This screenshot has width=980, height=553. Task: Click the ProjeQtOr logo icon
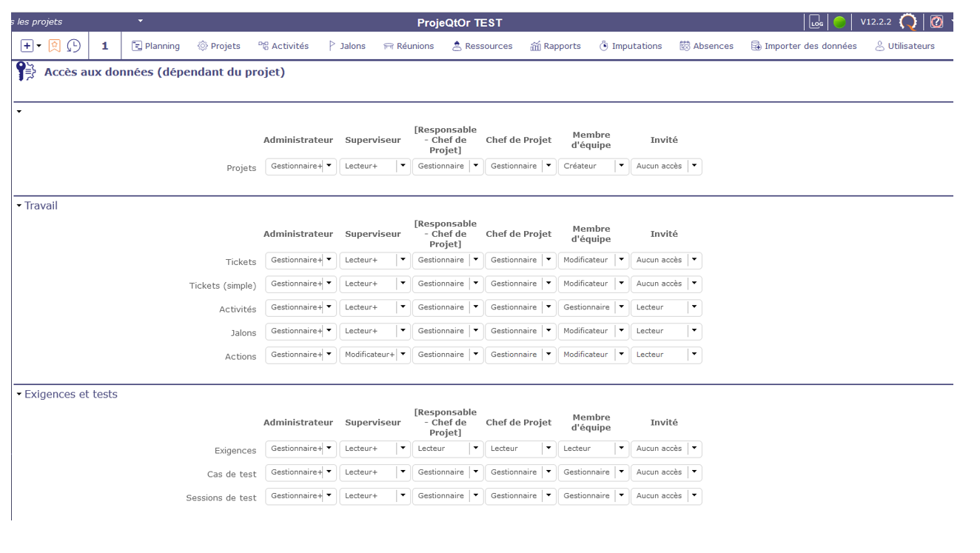point(908,22)
